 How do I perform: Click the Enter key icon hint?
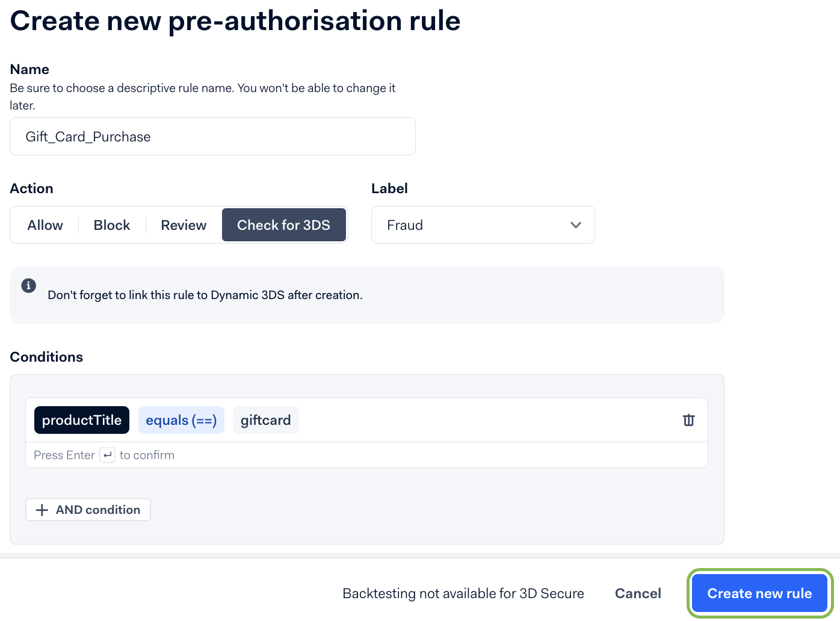tap(107, 455)
